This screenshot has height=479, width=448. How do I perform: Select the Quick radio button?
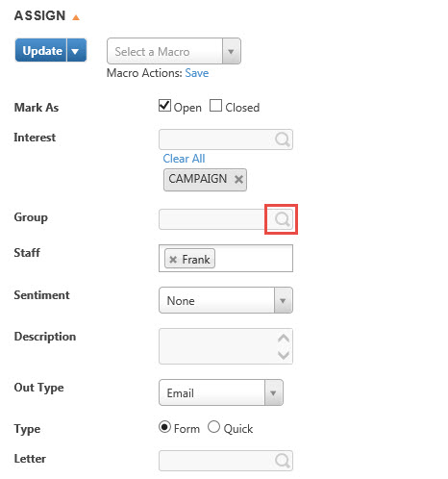pyautogui.click(x=213, y=427)
